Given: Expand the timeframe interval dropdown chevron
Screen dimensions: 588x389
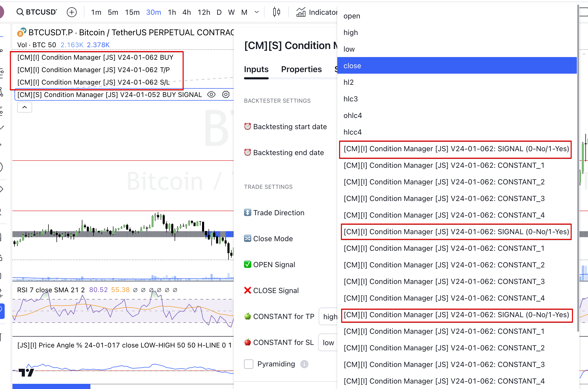Looking at the screenshot, I should click(257, 12).
